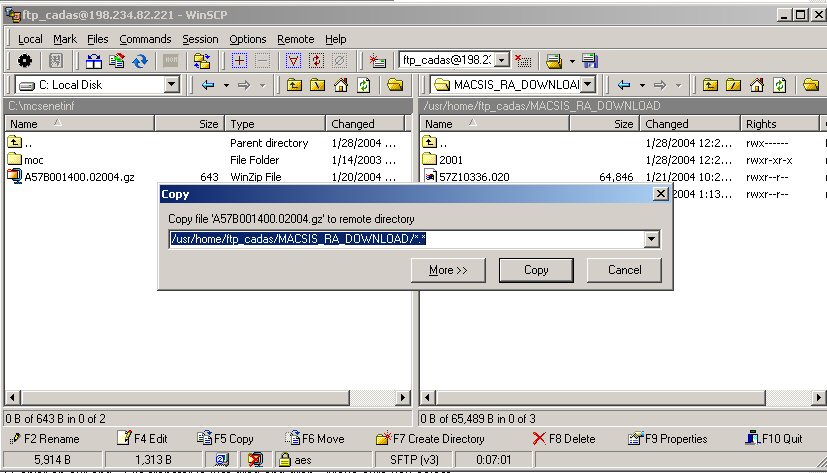
Task: Go back in remote panel history
Action: click(x=624, y=84)
